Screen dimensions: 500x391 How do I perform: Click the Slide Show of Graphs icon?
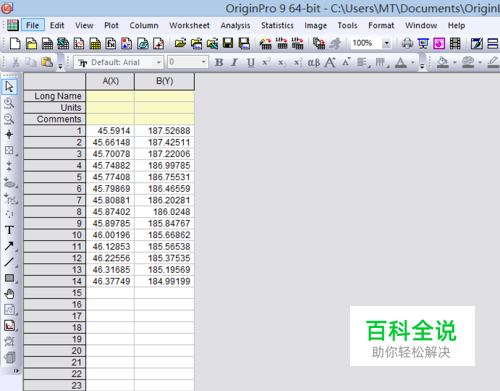(423, 43)
